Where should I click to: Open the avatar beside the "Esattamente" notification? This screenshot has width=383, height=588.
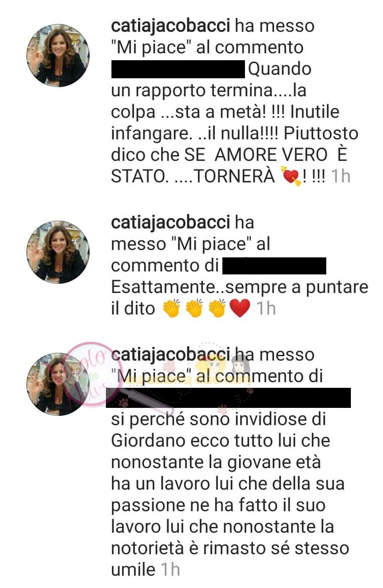point(58,252)
